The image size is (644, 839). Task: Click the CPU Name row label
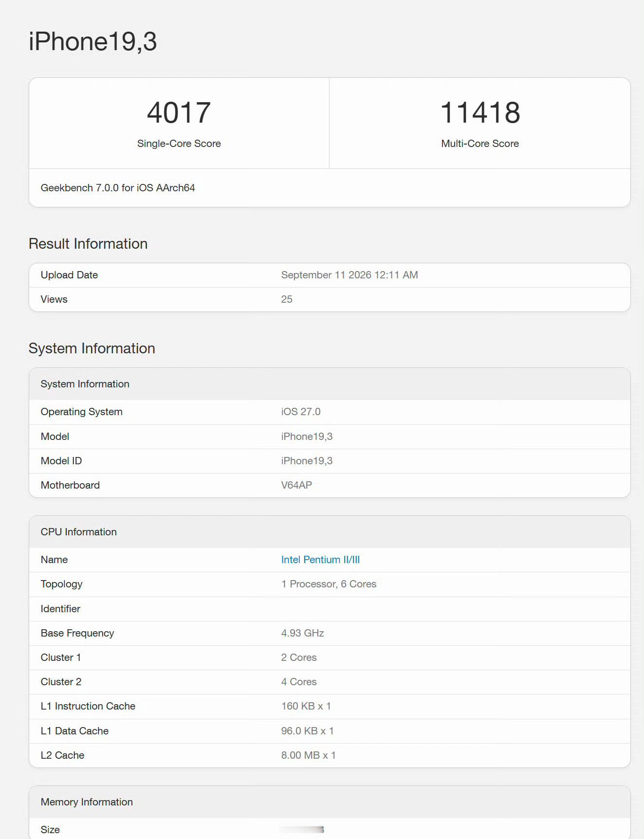54,560
